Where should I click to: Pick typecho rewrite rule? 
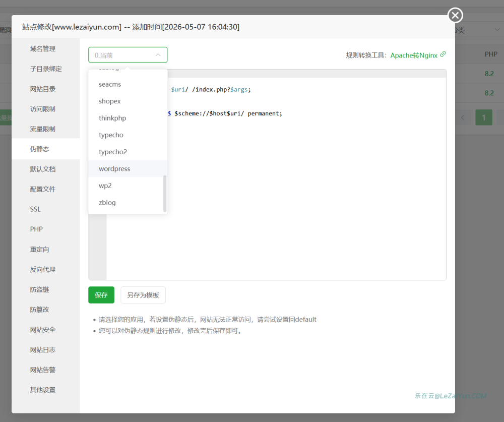coord(128,135)
